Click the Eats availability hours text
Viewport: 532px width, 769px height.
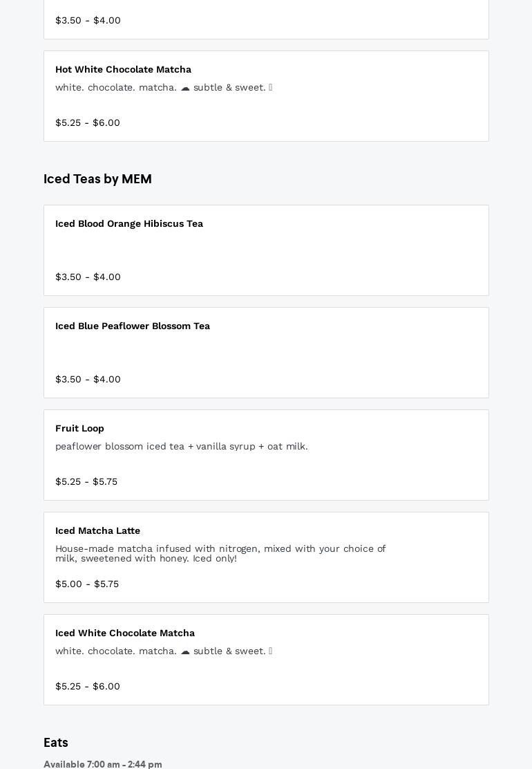click(103, 764)
